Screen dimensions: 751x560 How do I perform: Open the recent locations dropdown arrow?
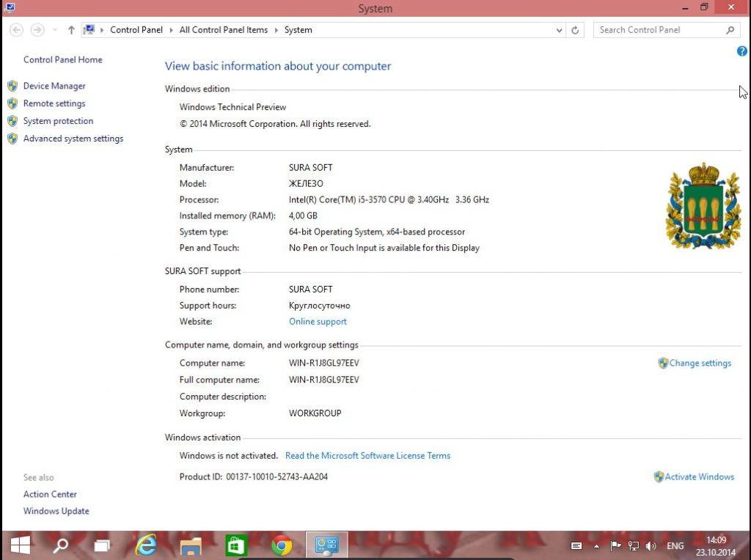tap(55, 30)
